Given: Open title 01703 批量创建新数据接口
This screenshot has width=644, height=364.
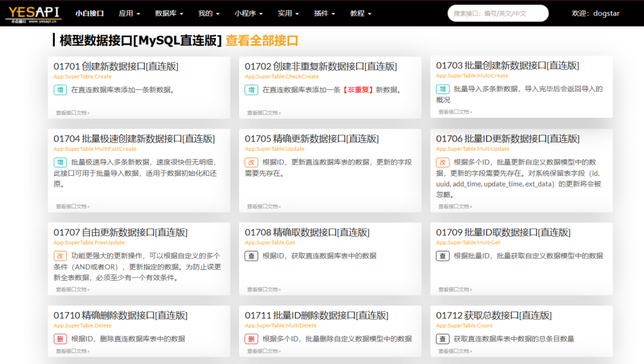Looking at the screenshot, I should point(507,66).
